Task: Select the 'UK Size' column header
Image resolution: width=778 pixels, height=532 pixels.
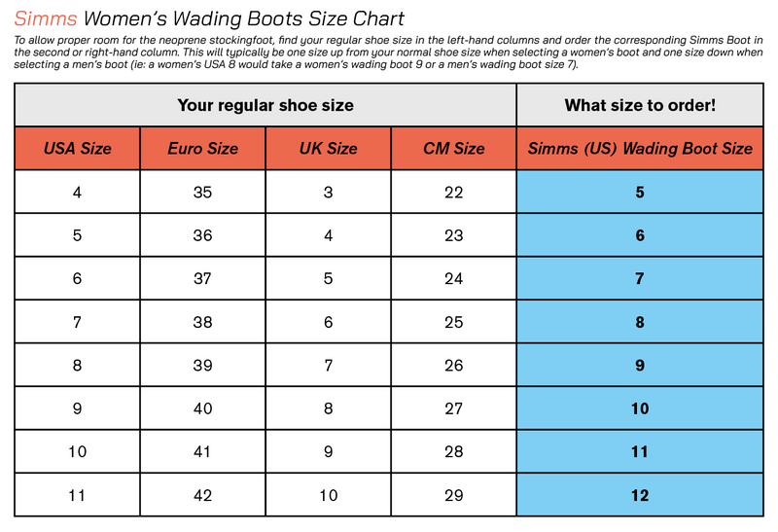Action: coord(328,149)
